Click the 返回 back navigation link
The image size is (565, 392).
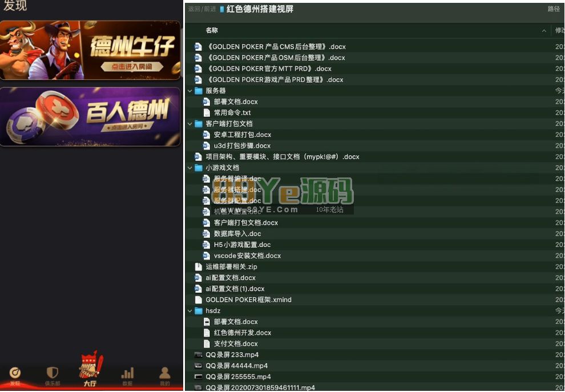(x=194, y=9)
